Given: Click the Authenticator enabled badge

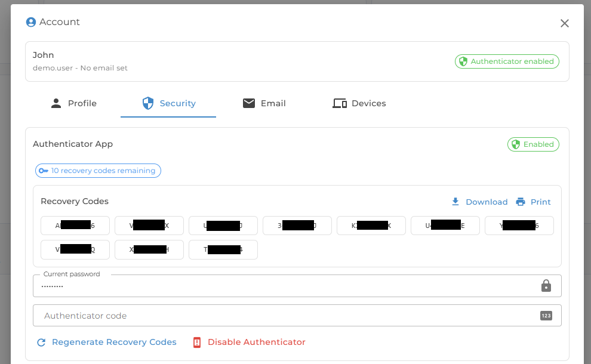Looking at the screenshot, I should (x=507, y=61).
